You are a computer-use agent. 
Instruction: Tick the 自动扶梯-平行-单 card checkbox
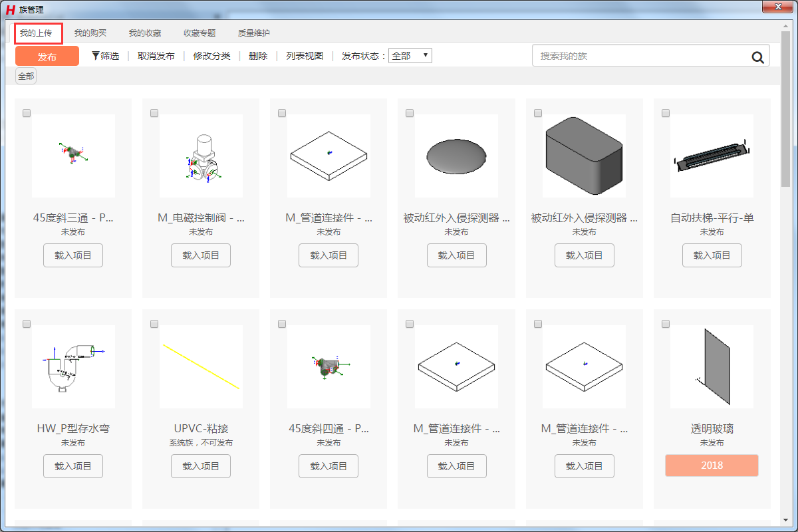(x=665, y=113)
